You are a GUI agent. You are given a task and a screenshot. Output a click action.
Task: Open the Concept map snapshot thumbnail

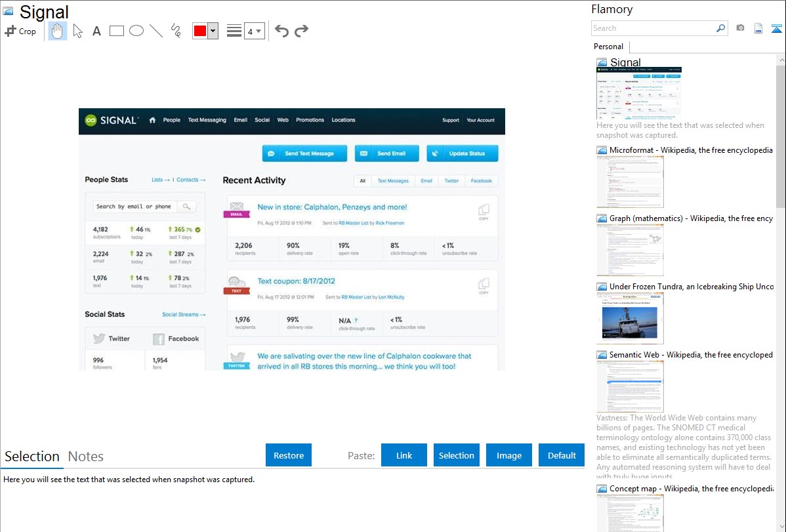(x=630, y=513)
